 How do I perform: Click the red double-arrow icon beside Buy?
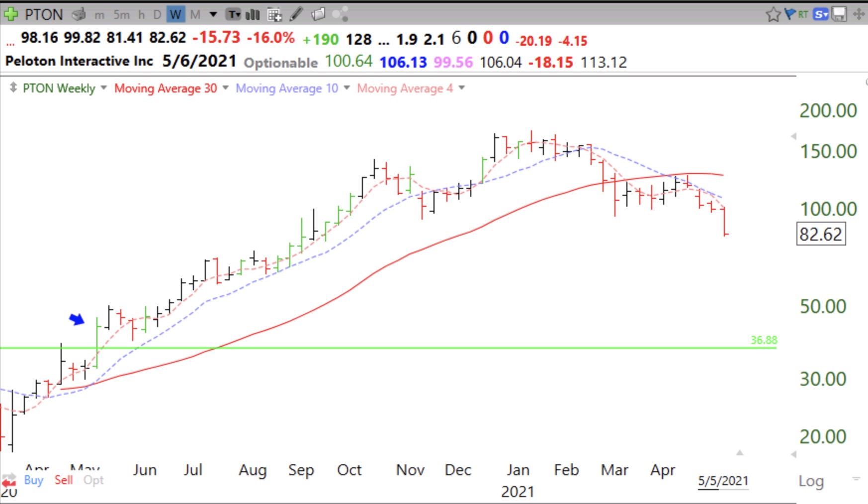(x=8, y=480)
